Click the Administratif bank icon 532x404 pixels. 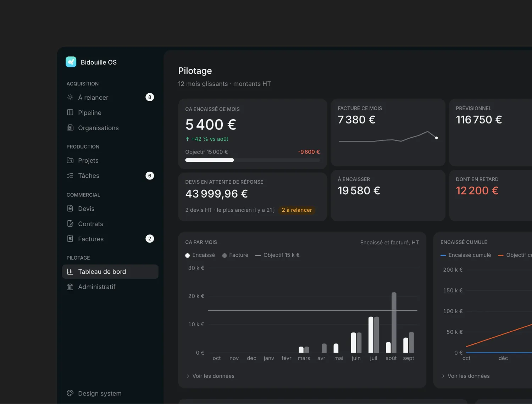tap(70, 287)
